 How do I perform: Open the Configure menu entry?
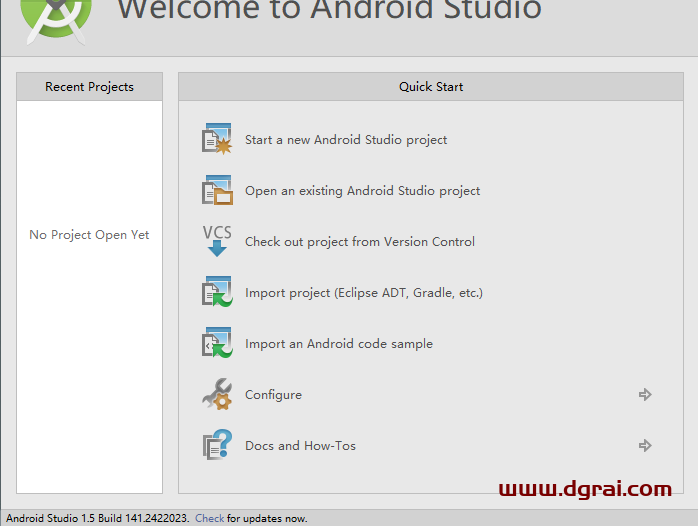point(273,395)
